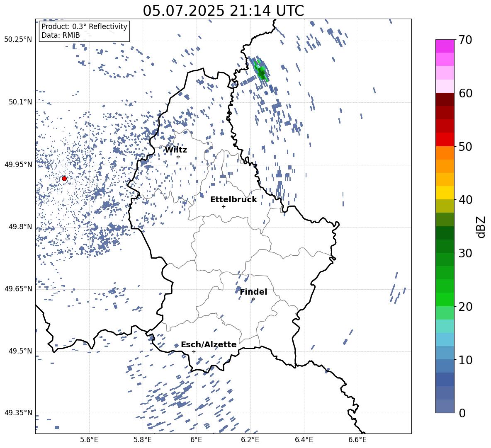The image size is (491, 448).
Task: Click the 6.6°E longitude label
Action: (357, 440)
